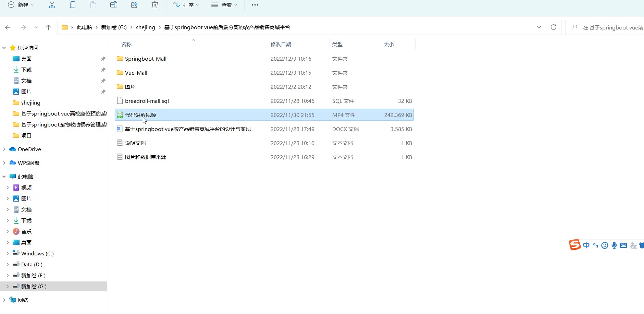The image size is (644, 314).
Task: Click the Paste clipboard icon in toolbar
Action: coord(93,5)
